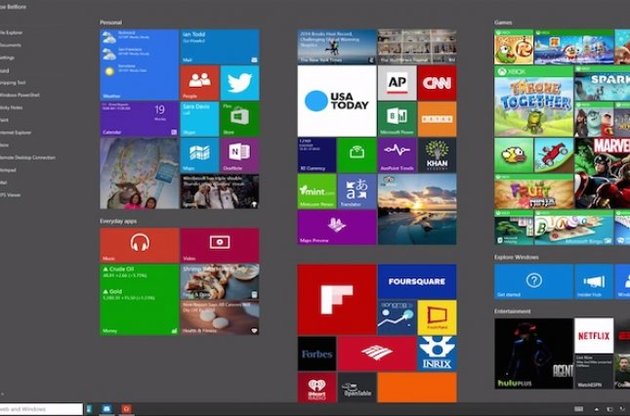Open the USA Today tile

point(336,101)
